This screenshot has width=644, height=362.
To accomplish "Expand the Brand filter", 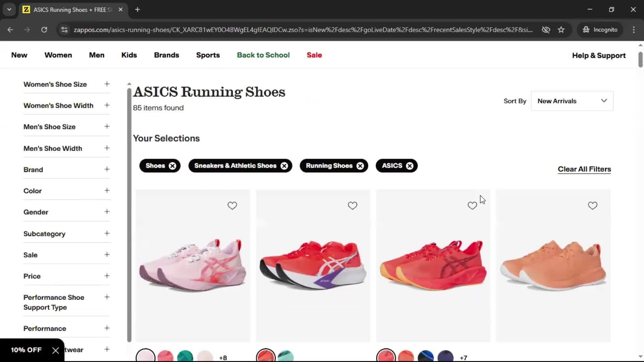I will coord(67,169).
